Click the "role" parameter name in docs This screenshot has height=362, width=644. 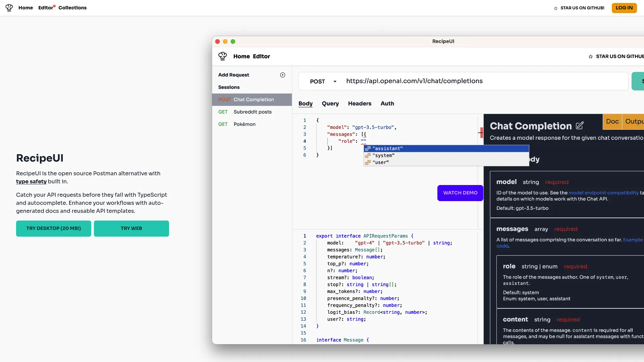(x=509, y=266)
